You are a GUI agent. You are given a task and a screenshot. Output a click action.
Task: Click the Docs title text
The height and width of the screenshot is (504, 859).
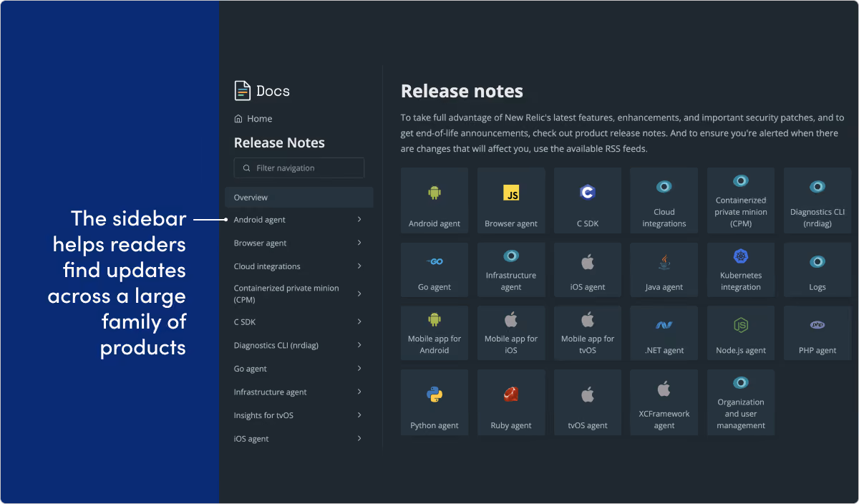273,91
